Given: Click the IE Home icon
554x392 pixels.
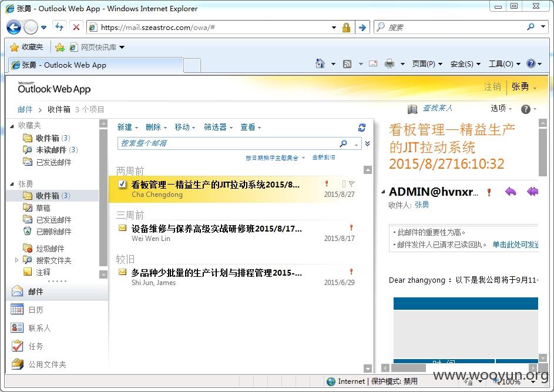Looking at the screenshot, I should click(320, 63).
